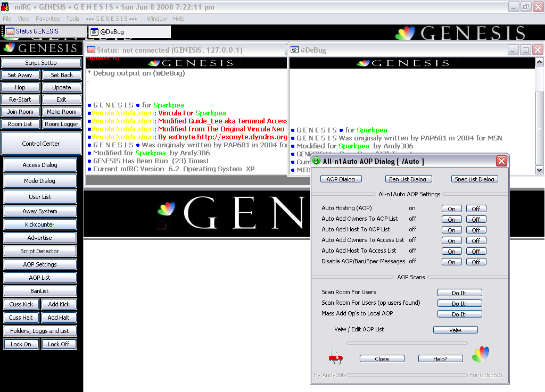Open the BanList sidebar button
The width and height of the screenshot is (545, 392).
point(40,291)
